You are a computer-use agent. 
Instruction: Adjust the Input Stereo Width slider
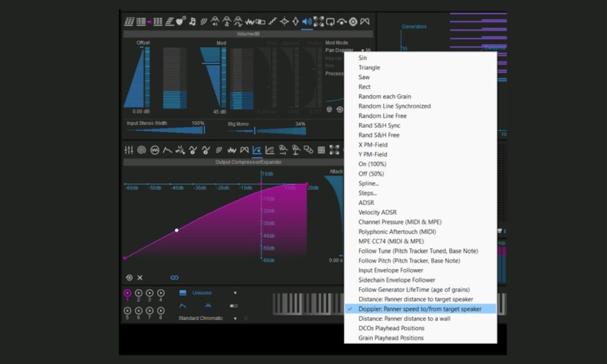166,130
